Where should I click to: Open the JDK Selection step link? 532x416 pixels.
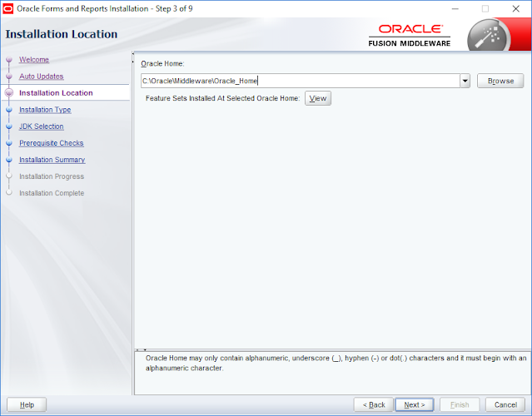42,126
